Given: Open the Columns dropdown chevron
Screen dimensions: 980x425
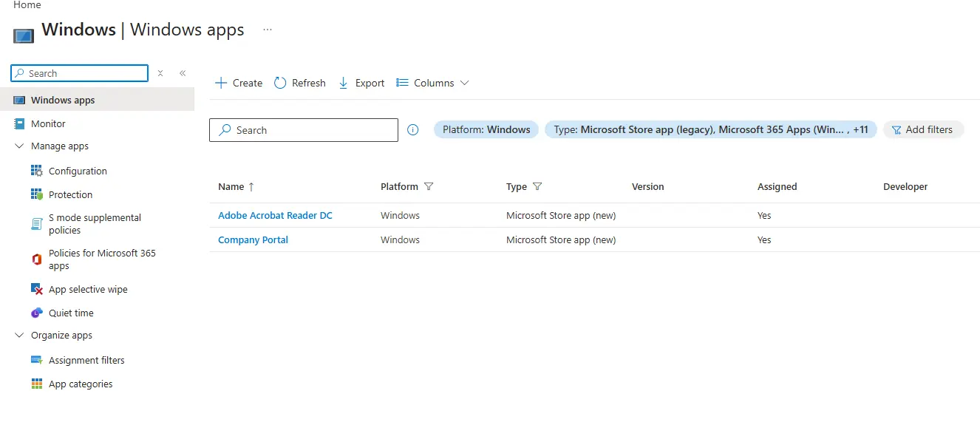Looking at the screenshot, I should click(464, 83).
